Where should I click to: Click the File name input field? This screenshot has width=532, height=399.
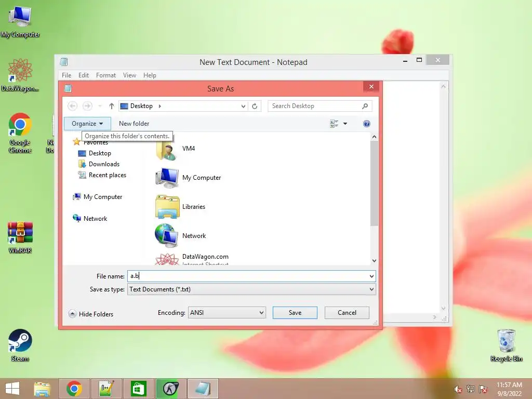point(251,276)
